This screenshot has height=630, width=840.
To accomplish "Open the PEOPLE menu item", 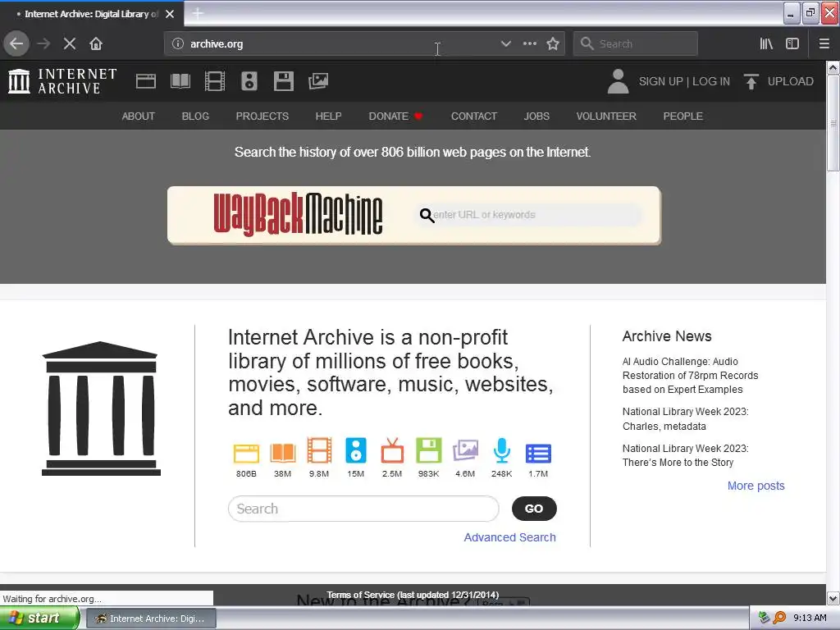I will coord(683,116).
